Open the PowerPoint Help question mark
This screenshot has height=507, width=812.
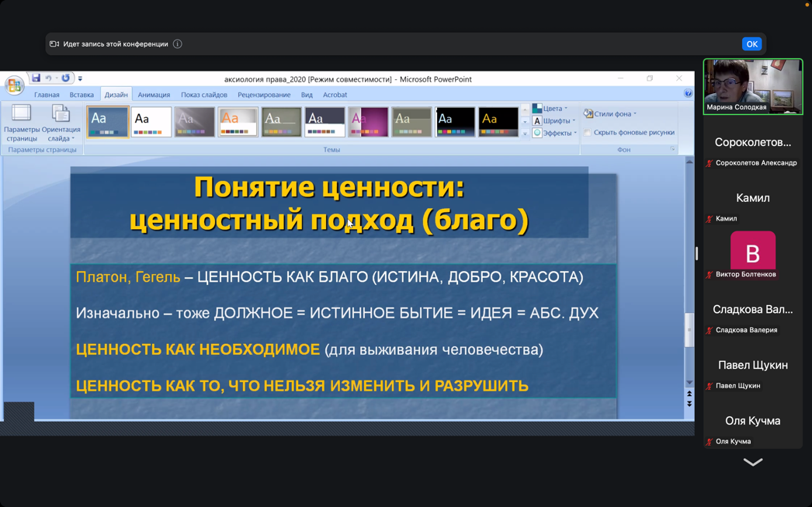pyautogui.click(x=688, y=93)
